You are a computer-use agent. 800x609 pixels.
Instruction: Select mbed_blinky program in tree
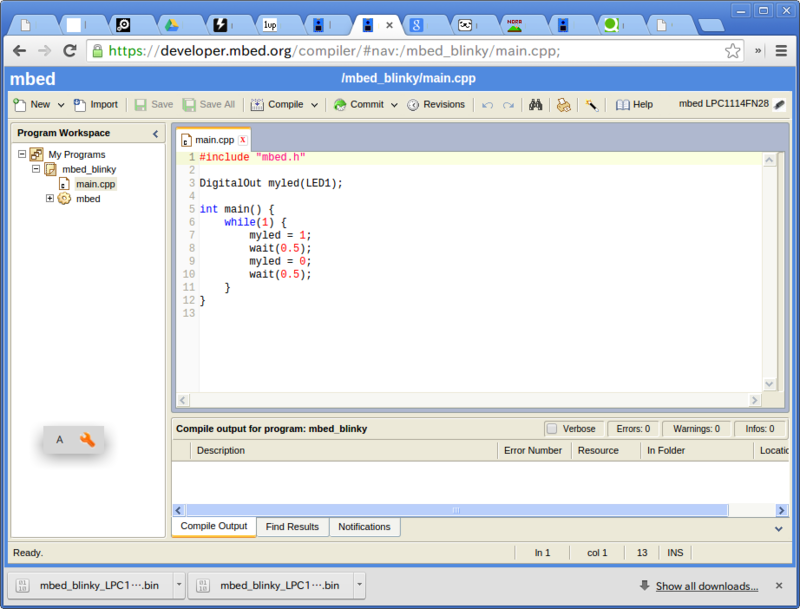89,169
